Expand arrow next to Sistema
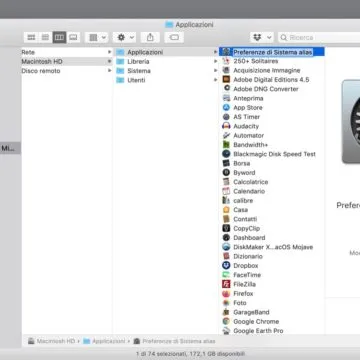 click(215, 71)
